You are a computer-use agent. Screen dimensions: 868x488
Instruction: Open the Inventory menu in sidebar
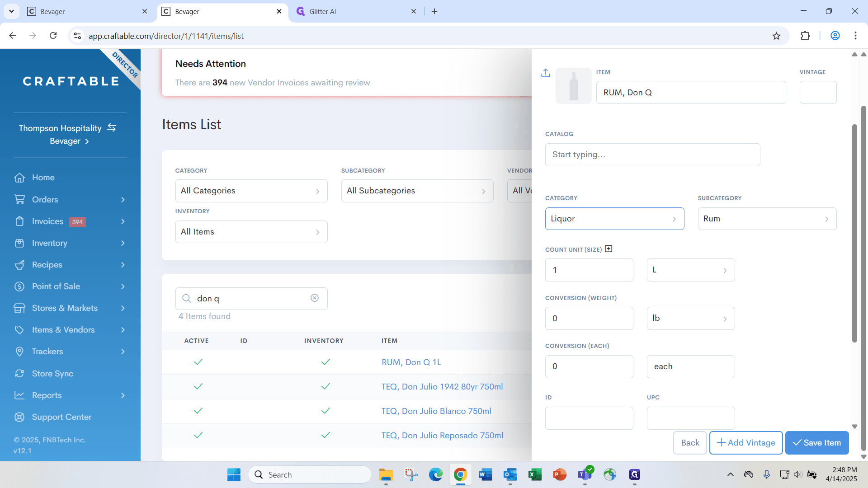pyautogui.click(x=70, y=243)
